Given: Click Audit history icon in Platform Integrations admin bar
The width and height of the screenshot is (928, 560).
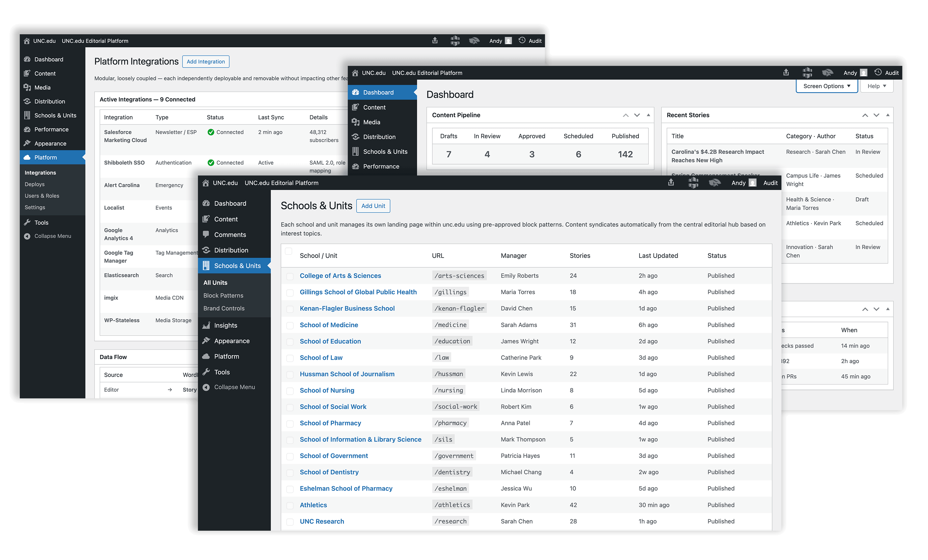Looking at the screenshot, I should pyautogui.click(x=522, y=40).
